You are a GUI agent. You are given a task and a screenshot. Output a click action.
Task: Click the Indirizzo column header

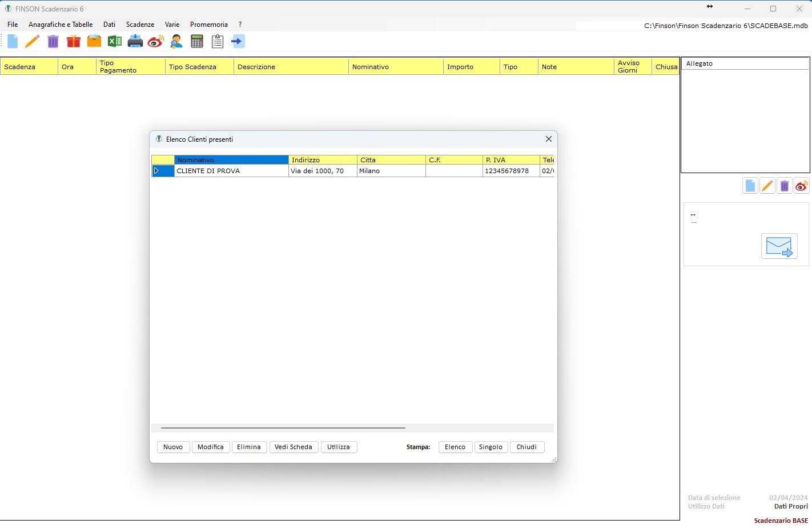[323, 160]
